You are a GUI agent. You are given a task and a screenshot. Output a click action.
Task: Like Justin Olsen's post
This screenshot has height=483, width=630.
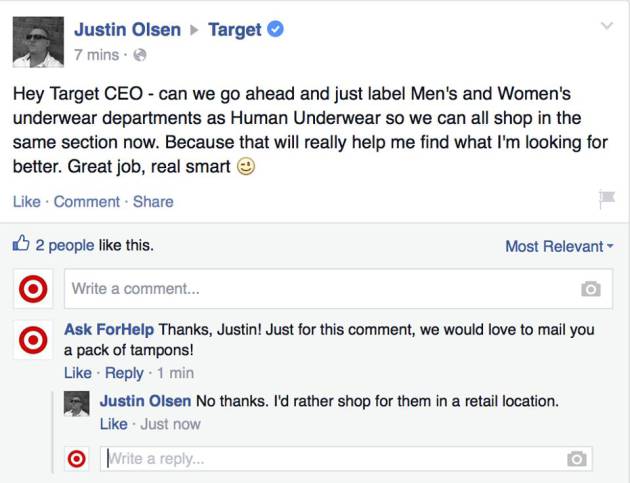pyautogui.click(x=26, y=201)
